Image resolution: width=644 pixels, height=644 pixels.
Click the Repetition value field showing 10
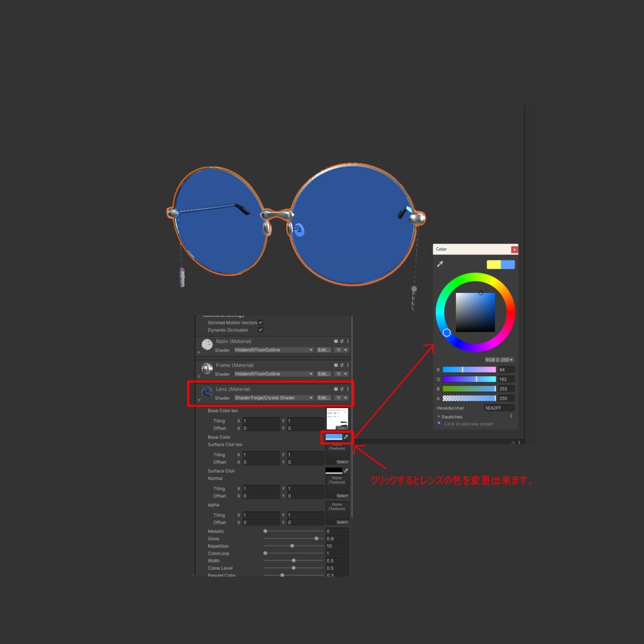pos(337,546)
